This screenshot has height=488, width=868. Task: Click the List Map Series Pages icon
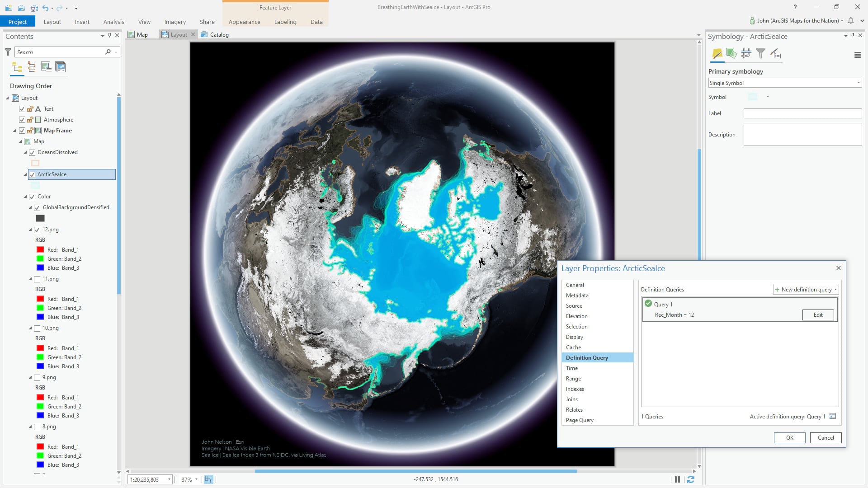coord(61,67)
